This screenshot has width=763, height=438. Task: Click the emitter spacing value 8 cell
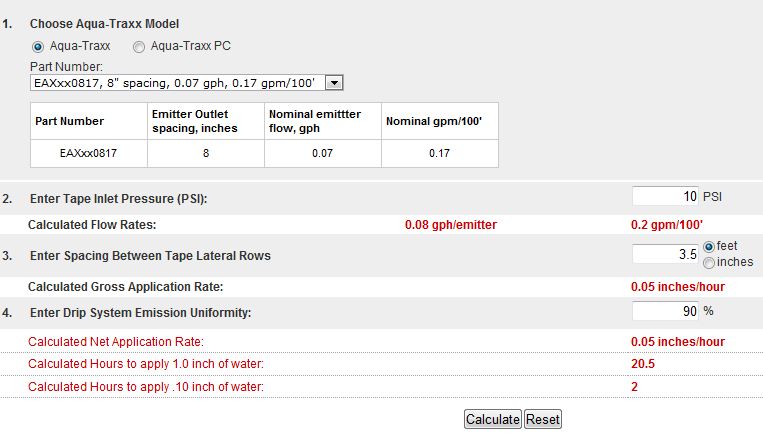tap(206, 153)
